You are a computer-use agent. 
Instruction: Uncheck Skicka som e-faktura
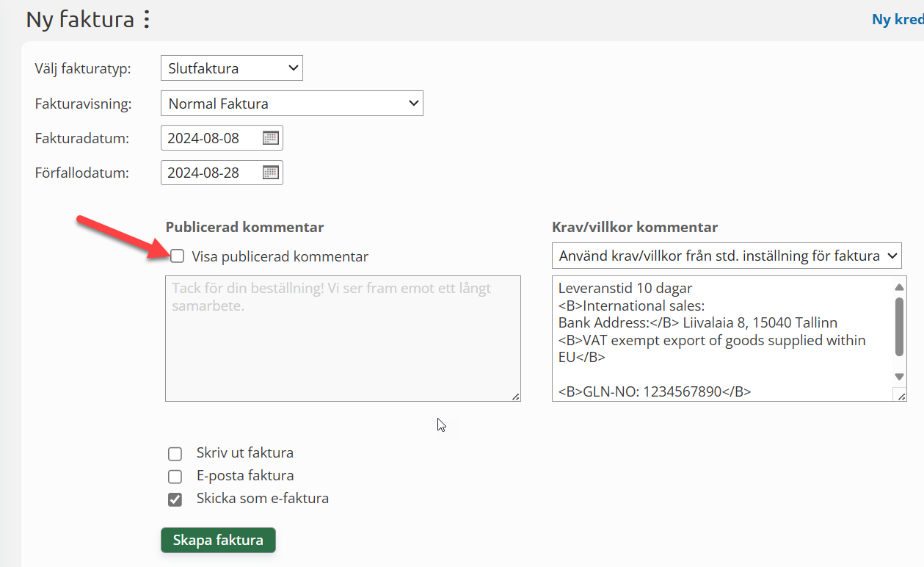click(175, 499)
